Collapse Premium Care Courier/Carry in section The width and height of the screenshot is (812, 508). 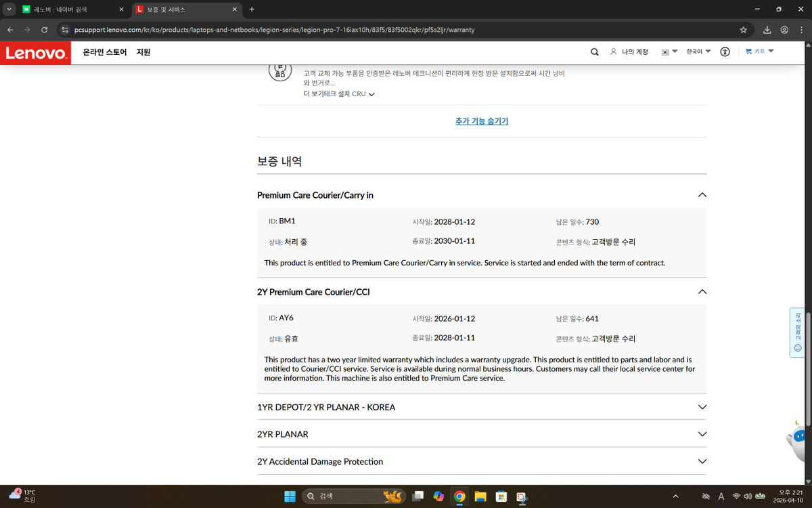point(702,195)
